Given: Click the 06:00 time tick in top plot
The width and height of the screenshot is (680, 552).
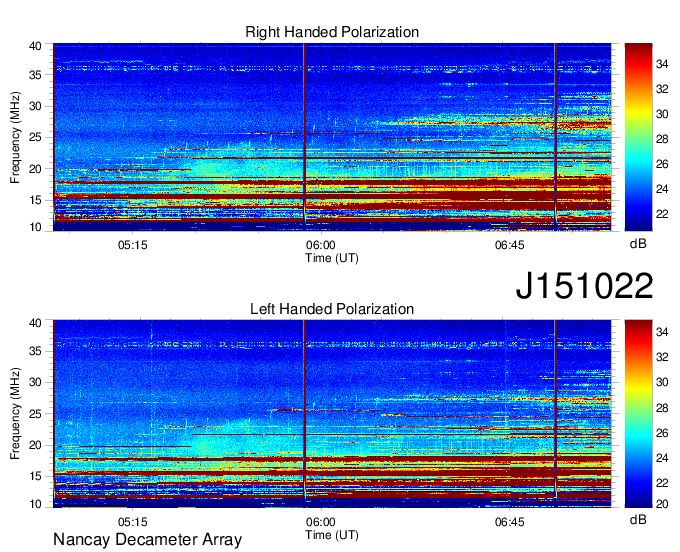Looking at the screenshot, I should point(320,245).
